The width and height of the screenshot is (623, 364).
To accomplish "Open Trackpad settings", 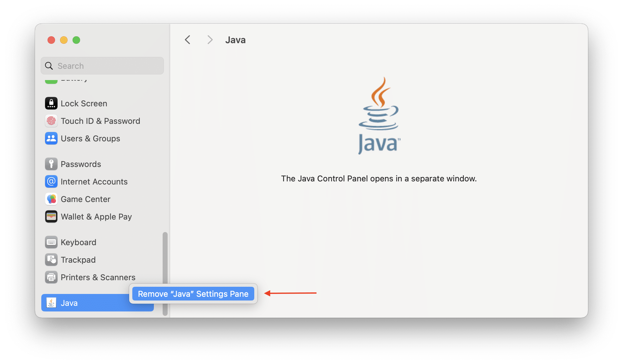I will click(x=78, y=260).
